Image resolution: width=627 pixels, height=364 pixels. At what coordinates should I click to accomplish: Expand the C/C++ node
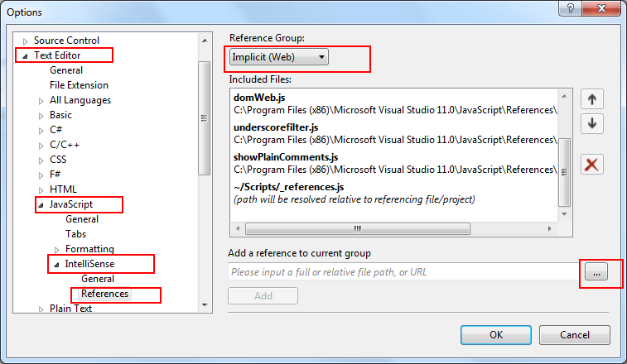coord(41,146)
